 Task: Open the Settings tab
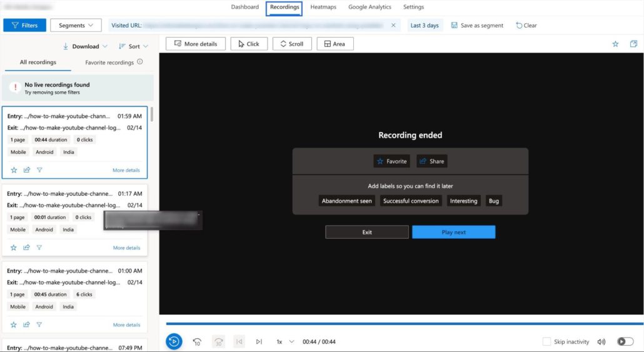click(413, 7)
